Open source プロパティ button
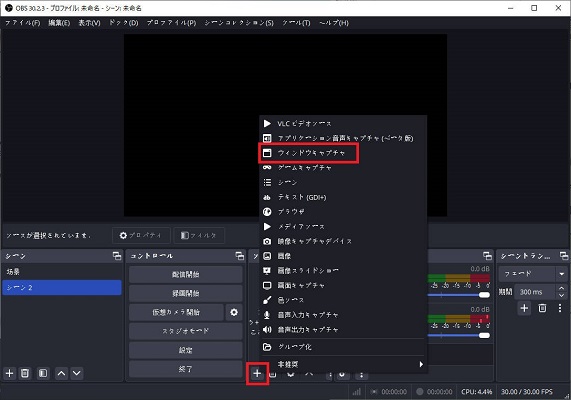571x400 pixels. 141,235
